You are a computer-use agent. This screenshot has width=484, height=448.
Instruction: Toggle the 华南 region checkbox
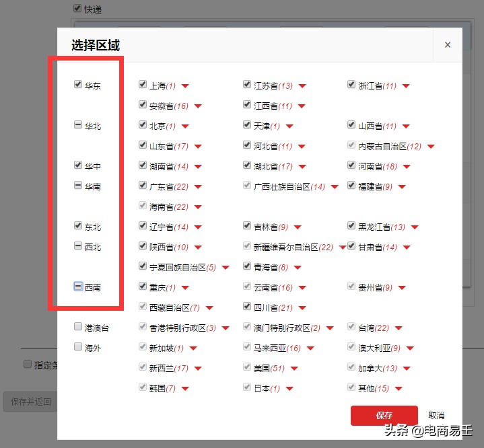point(78,185)
